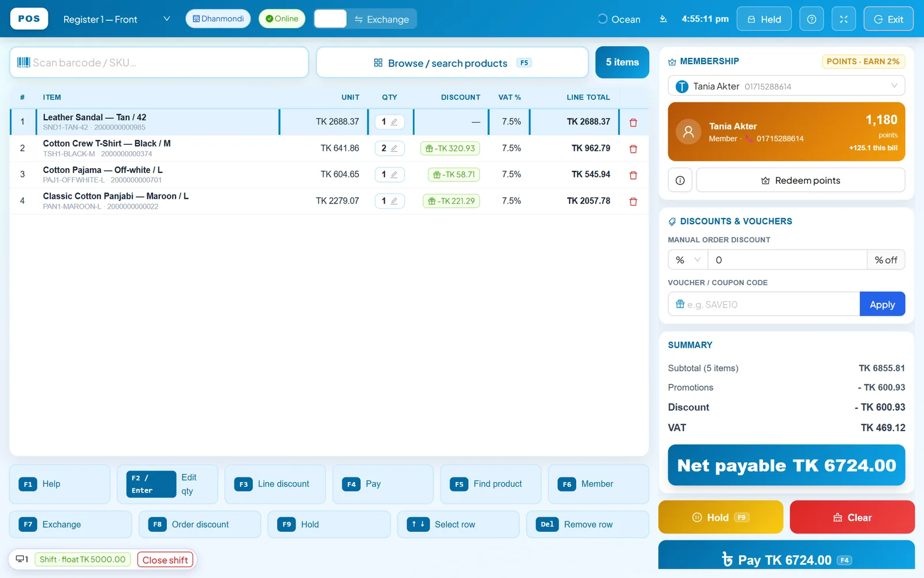
Task: Show membership info via the info icon
Action: (680, 180)
